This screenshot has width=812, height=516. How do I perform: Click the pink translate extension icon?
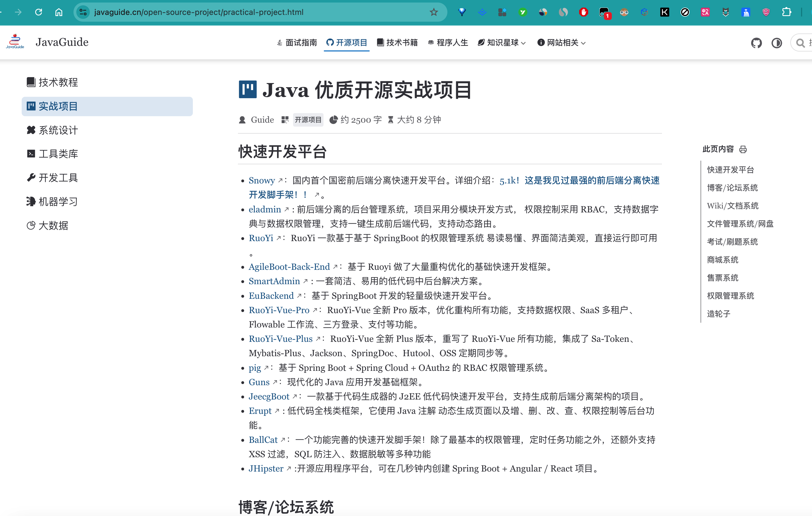point(705,12)
